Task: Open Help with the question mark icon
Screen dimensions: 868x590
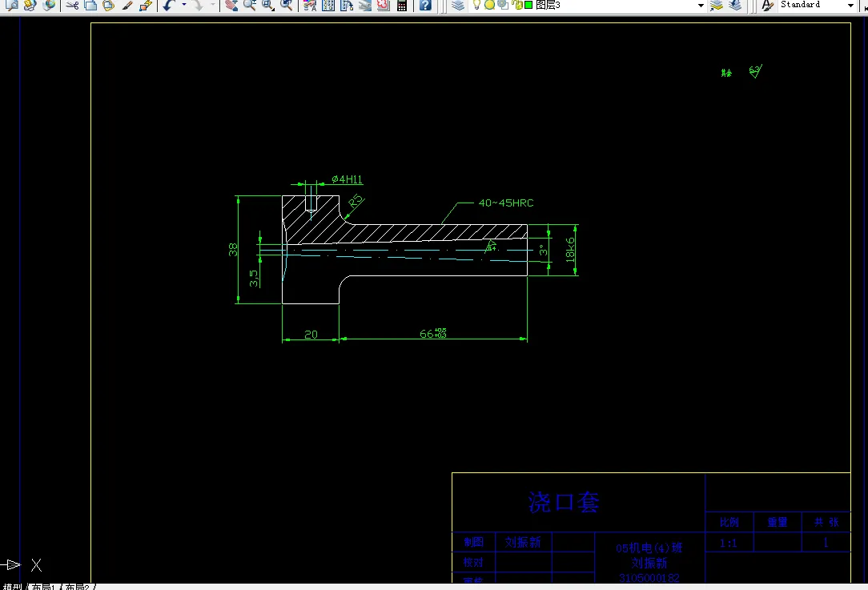Action: pos(425,6)
